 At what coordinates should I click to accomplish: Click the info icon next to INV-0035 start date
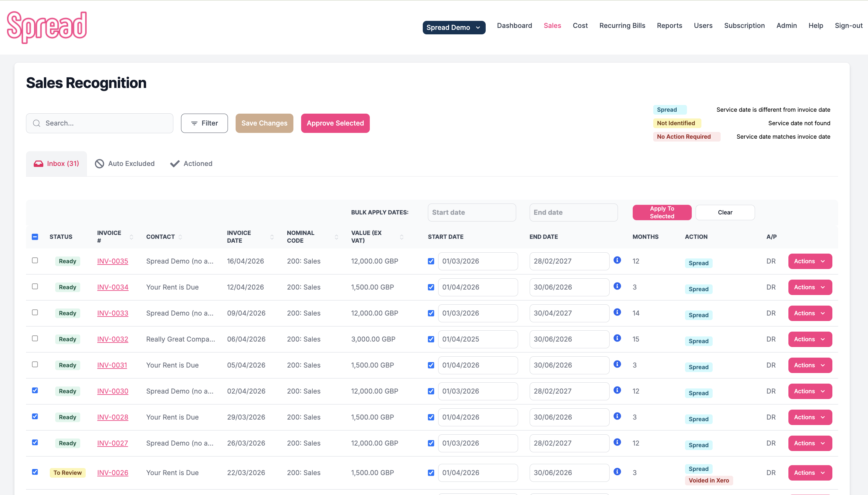pyautogui.click(x=617, y=260)
